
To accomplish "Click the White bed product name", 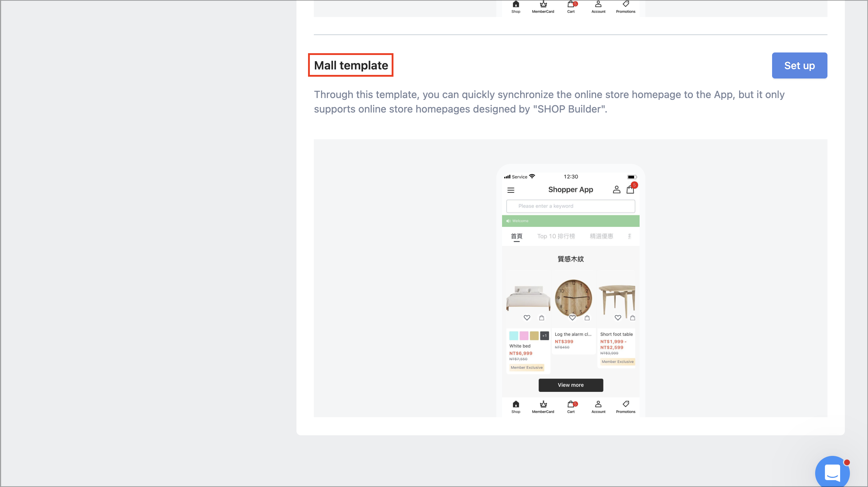I will (x=520, y=346).
